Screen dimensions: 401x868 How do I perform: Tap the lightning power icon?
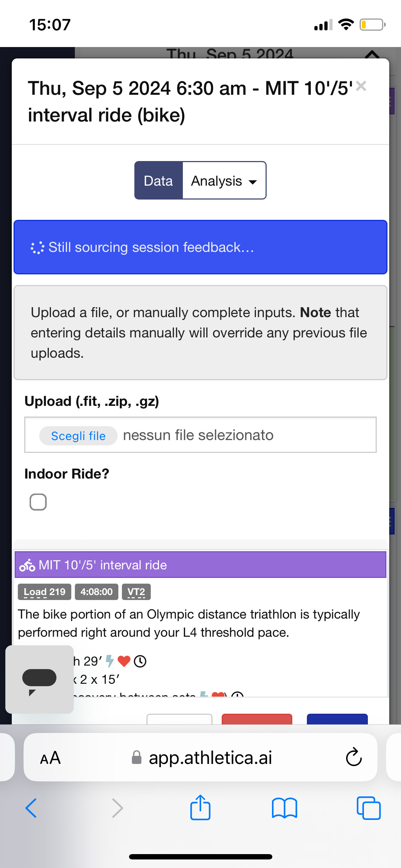coord(110,661)
